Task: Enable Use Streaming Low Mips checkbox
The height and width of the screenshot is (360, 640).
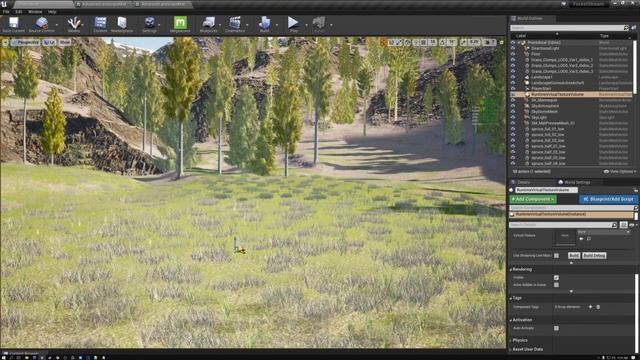Action: [556, 256]
